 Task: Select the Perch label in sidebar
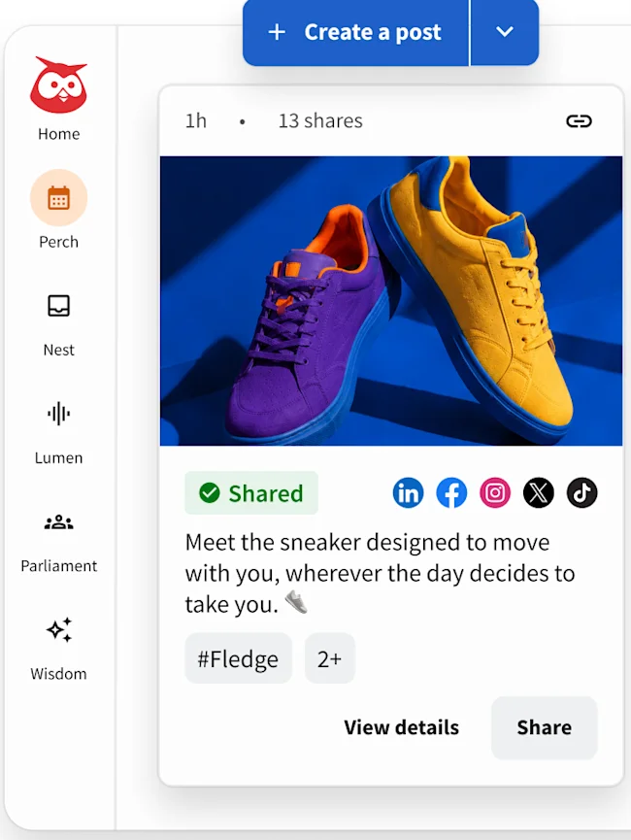pyautogui.click(x=58, y=242)
